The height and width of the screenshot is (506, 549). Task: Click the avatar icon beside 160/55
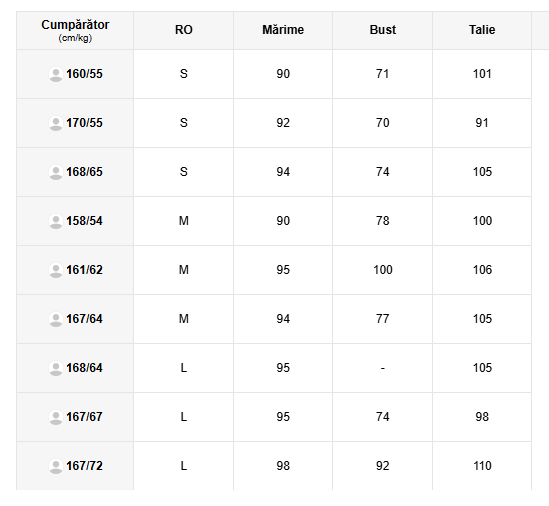56,74
